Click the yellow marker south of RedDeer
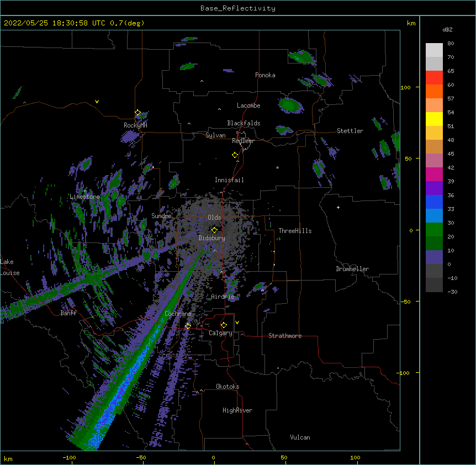Image resolution: width=476 pixels, height=465 pixels. pos(235,155)
